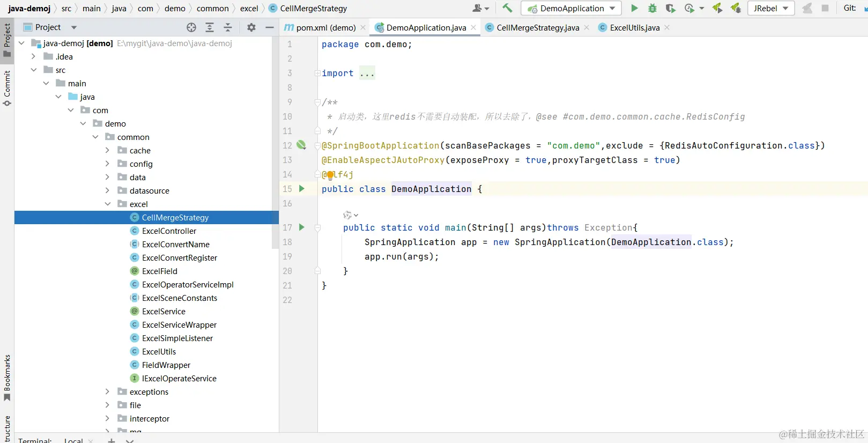Close the pom.xml (demo) tab
868x443 pixels.
363,27
